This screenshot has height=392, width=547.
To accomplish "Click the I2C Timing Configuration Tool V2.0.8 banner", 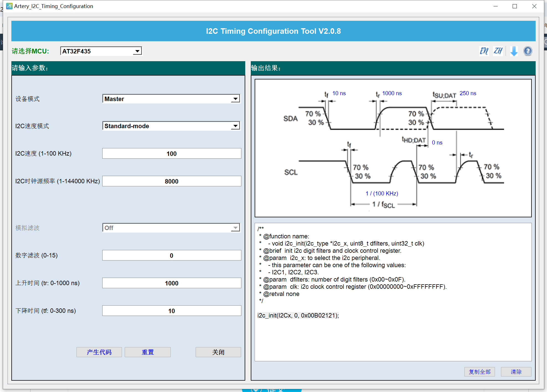I will pyautogui.click(x=273, y=31).
